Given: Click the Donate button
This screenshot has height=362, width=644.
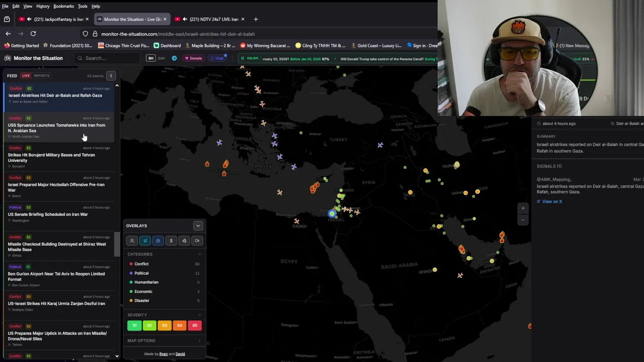Looking at the screenshot, I should (x=193, y=58).
